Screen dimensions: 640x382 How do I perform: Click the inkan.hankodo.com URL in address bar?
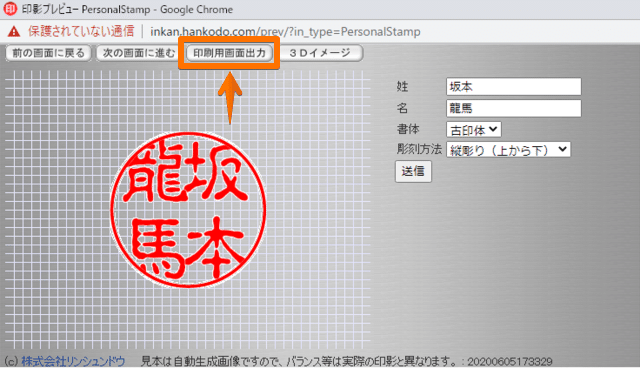click(285, 31)
